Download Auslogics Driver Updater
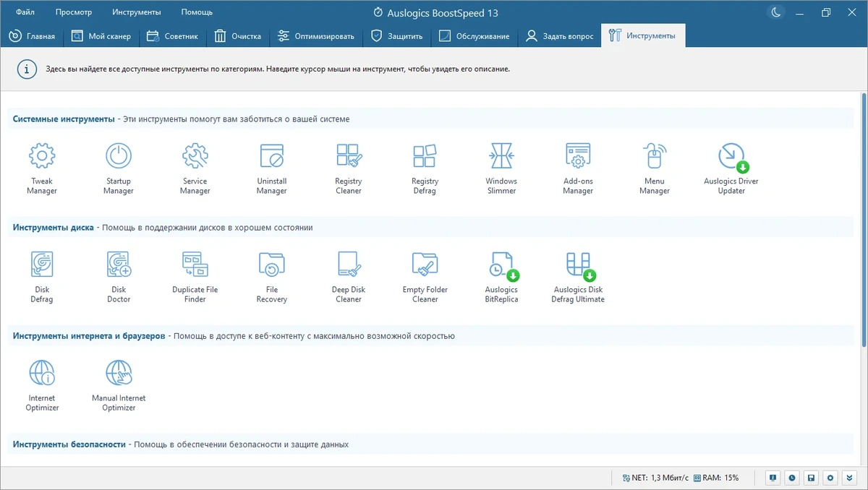Viewport: 868px width, 490px height. [731, 169]
